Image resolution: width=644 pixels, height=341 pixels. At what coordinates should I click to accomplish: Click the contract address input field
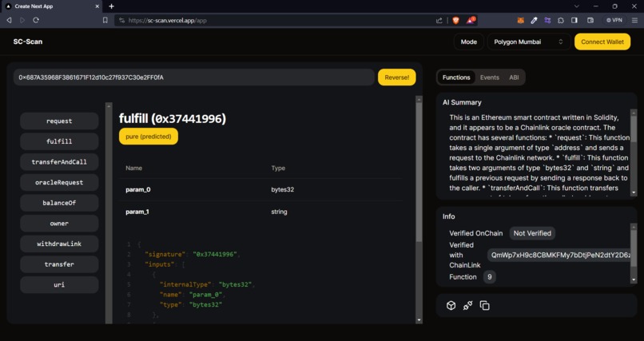point(194,77)
